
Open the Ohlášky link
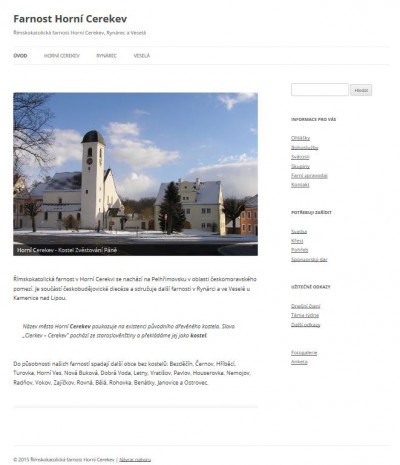point(300,138)
